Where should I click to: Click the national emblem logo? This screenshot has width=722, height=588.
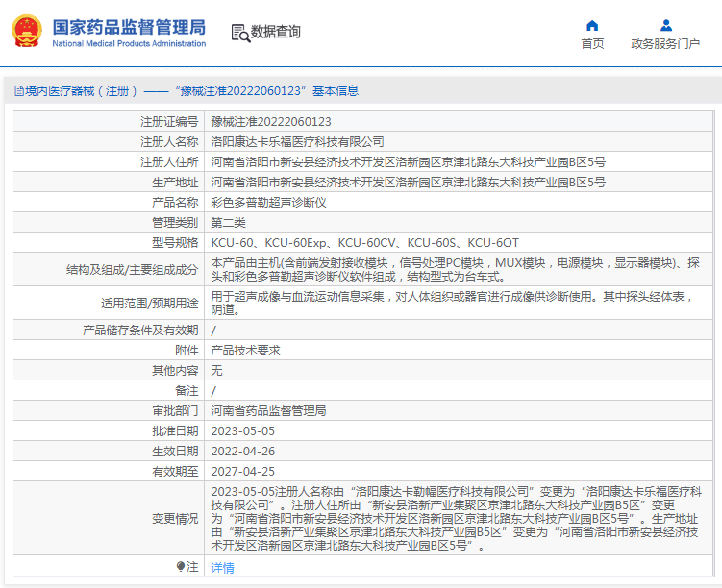pos(27,32)
